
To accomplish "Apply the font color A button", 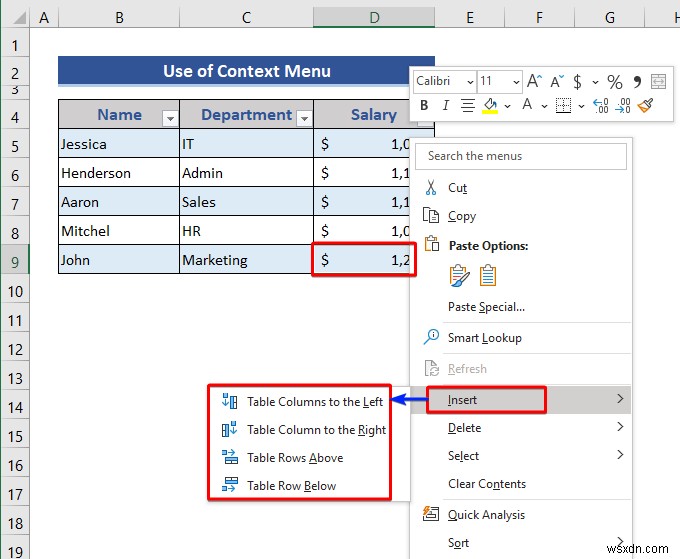I will point(527,105).
